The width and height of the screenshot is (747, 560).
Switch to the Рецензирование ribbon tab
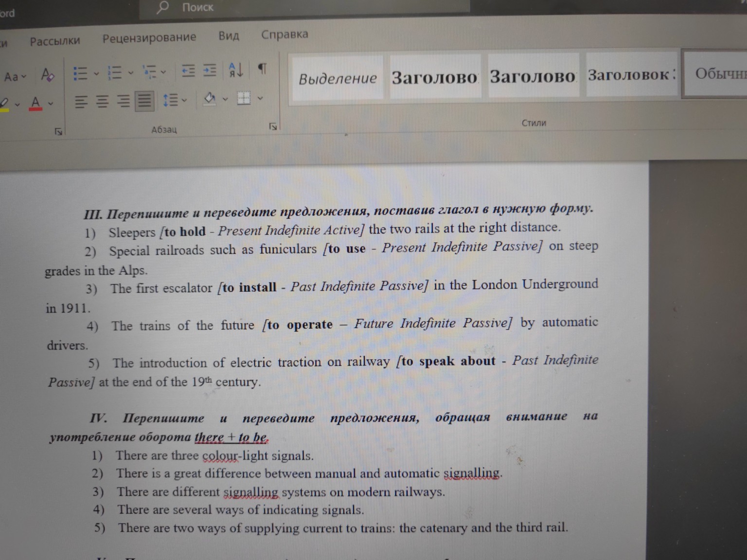pyautogui.click(x=149, y=37)
